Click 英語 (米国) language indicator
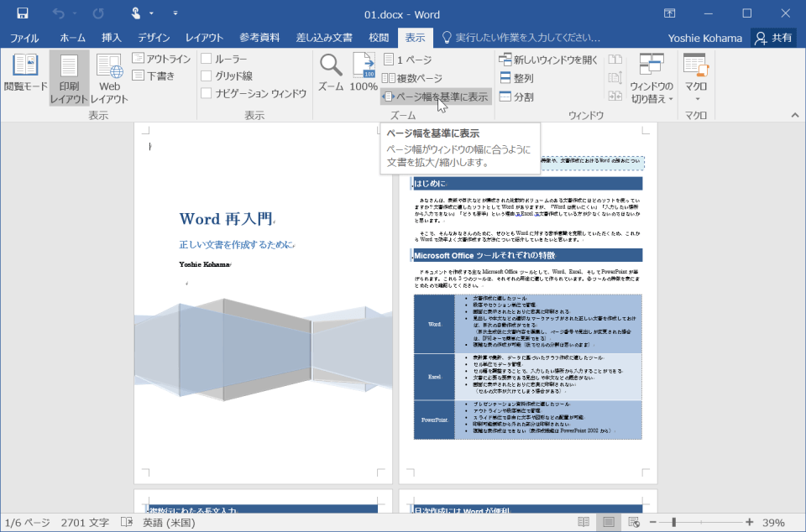 [169, 523]
